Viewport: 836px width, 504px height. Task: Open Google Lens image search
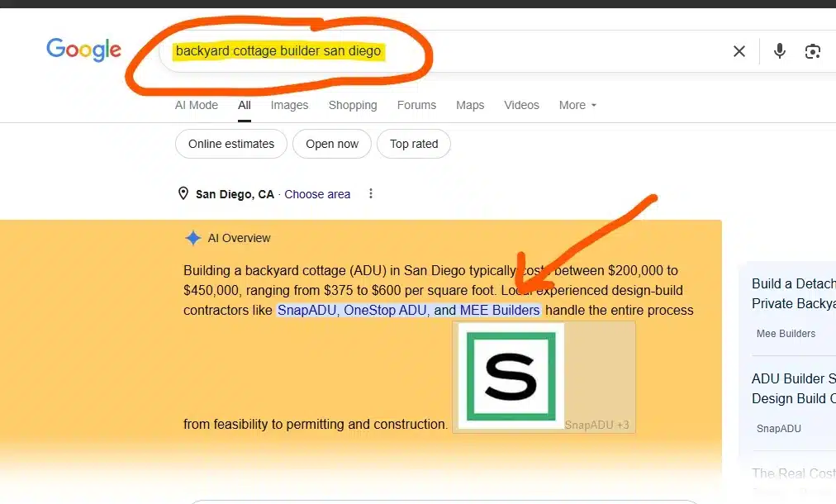click(813, 51)
